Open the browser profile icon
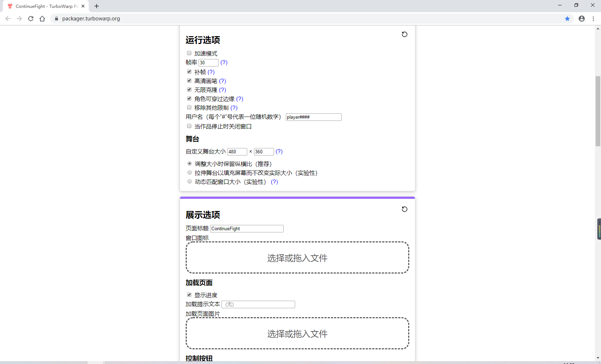The image size is (601, 364). pyautogui.click(x=582, y=19)
